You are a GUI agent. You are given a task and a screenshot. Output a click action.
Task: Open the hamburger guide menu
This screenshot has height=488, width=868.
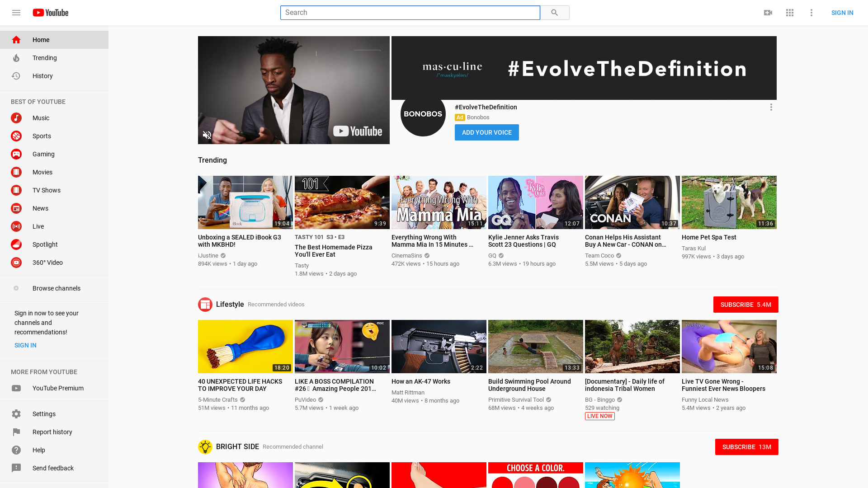(16, 13)
